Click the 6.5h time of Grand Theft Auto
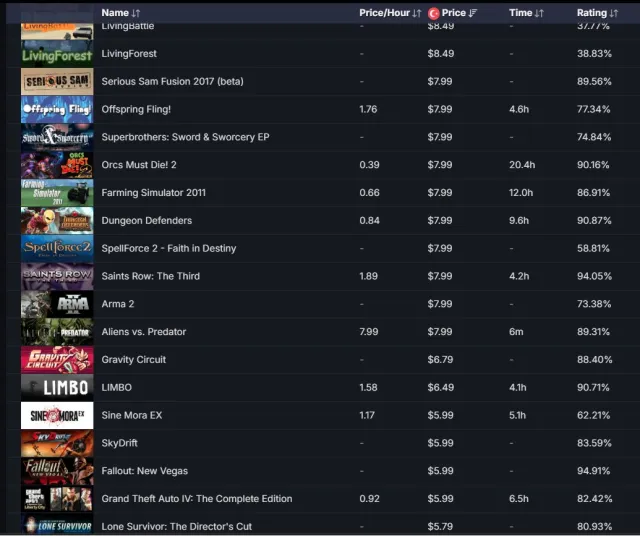Screen dimensions: 640x536 [x=518, y=498]
